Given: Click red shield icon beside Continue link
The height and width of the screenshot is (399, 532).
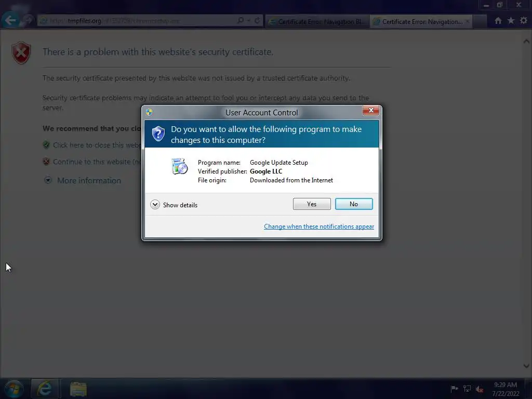Looking at the screenshot, I should tap(46, 162).
